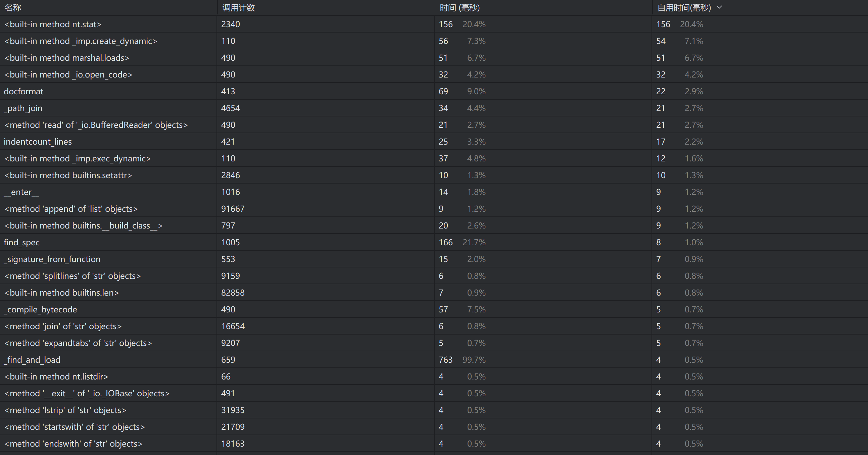Click the marshal.loads method row
This screenshot has height=455, width=868.
pos(67,58)
